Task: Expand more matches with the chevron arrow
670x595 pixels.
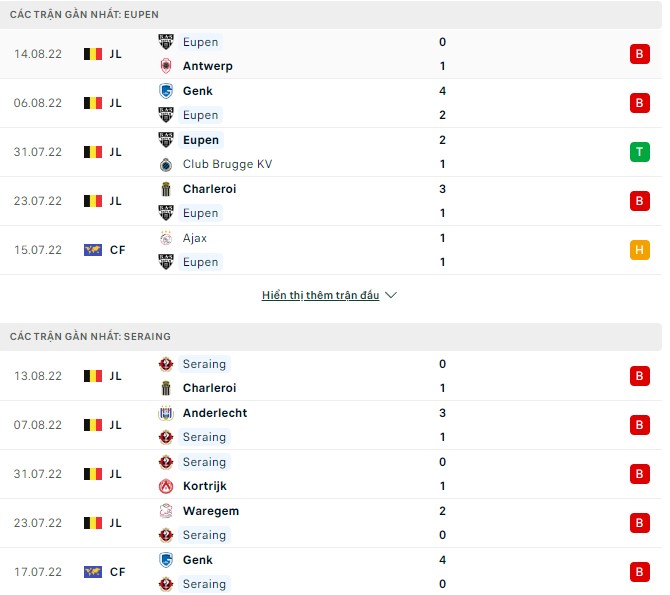Action: [x=391, y=296]
